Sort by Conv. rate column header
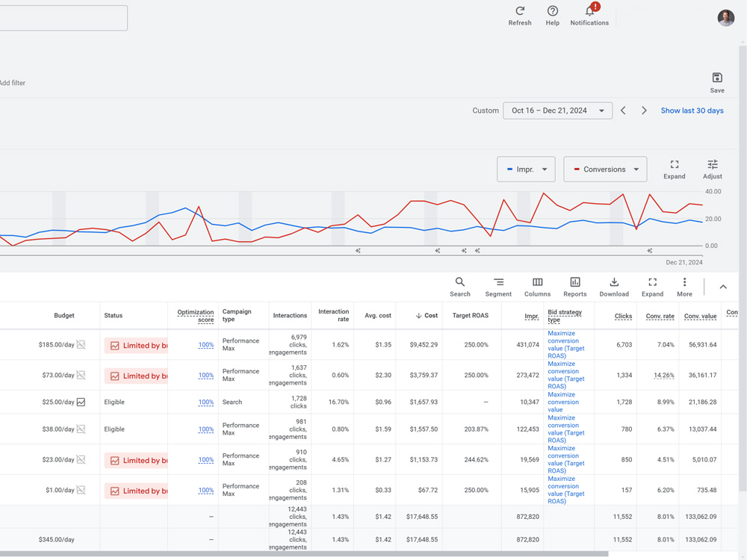747x560 pixels. pyautogui.click(x=660, y=316)
